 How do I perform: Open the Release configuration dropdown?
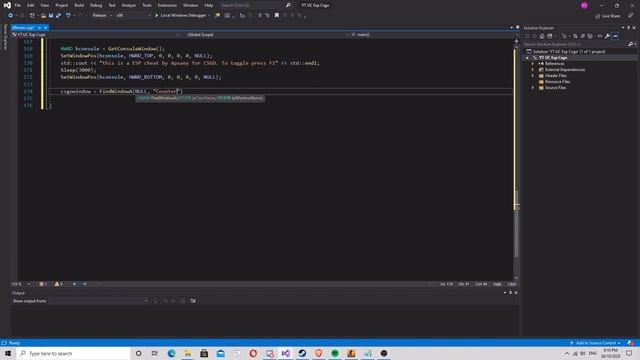coord(102,16)
